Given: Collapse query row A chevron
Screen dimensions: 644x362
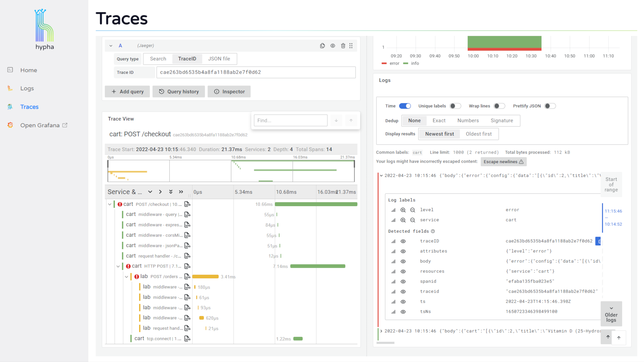Looking at the screenshot, I should [x=111, y=46].
